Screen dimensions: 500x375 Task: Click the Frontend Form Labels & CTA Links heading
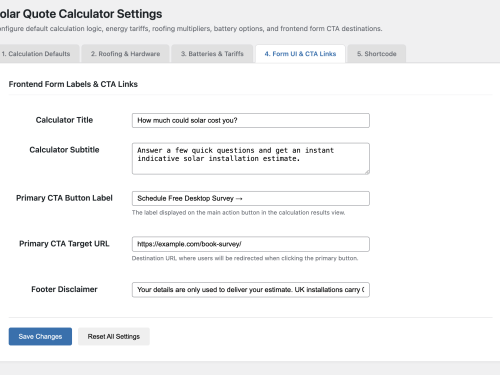pos(73,84)
